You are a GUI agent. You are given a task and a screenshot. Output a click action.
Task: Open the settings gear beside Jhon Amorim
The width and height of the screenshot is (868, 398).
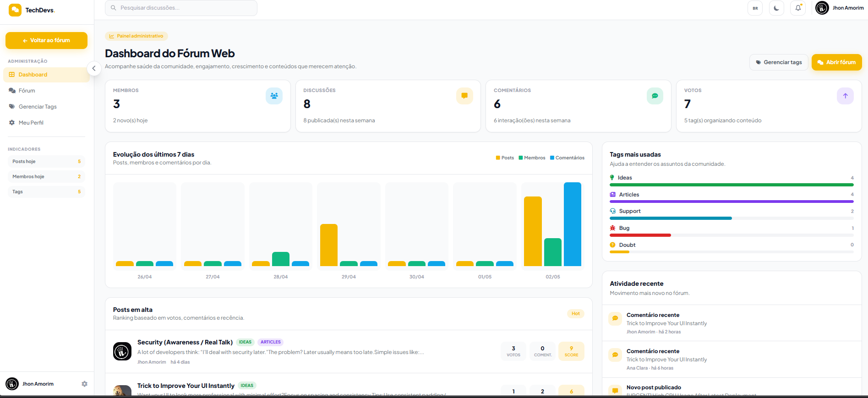(84, 384)
